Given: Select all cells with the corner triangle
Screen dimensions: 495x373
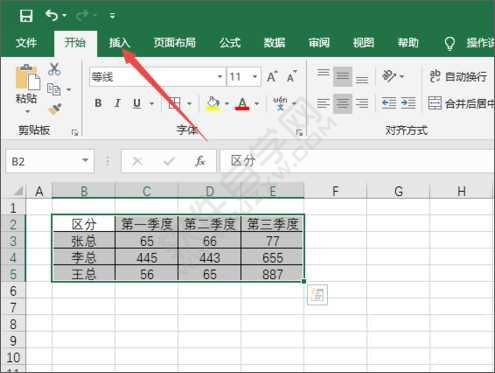Looking at the screenshot, I should pyautogui.click(x=18, y=191).
